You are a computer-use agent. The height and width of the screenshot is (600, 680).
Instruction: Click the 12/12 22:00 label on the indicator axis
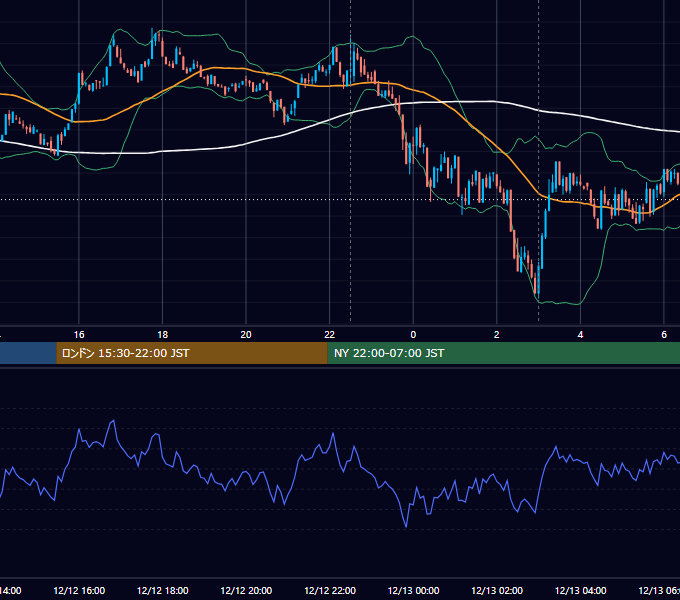pos(330,590)
